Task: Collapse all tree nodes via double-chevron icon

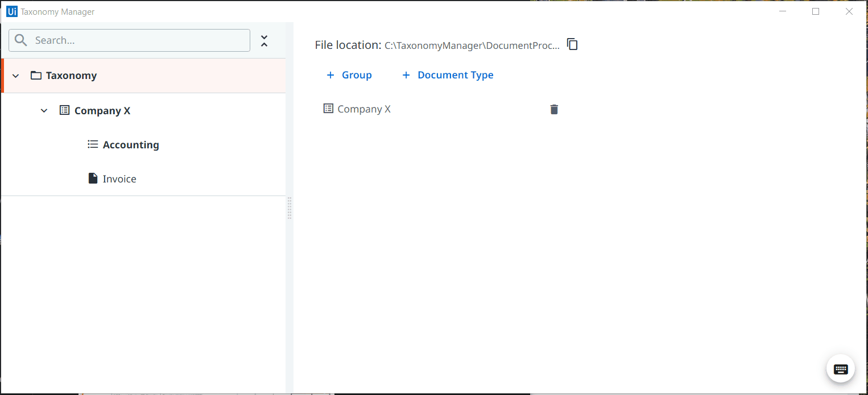Action: (264, 41)
